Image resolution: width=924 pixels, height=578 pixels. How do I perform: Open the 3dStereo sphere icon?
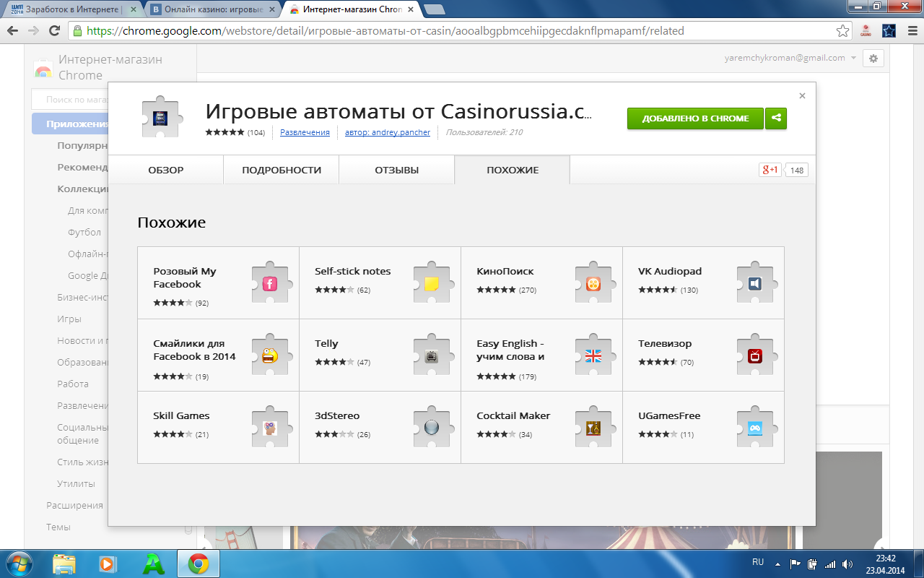tap(432, 428)
